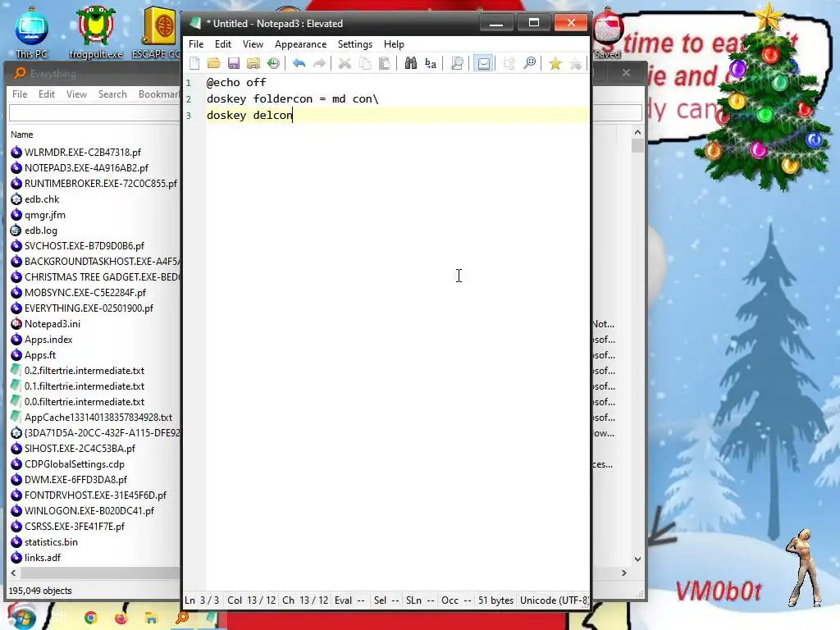840x630 pixels.
Task: Click the left arrow of Everything horizontal scrollbar
Action: [x=13, y=573]
